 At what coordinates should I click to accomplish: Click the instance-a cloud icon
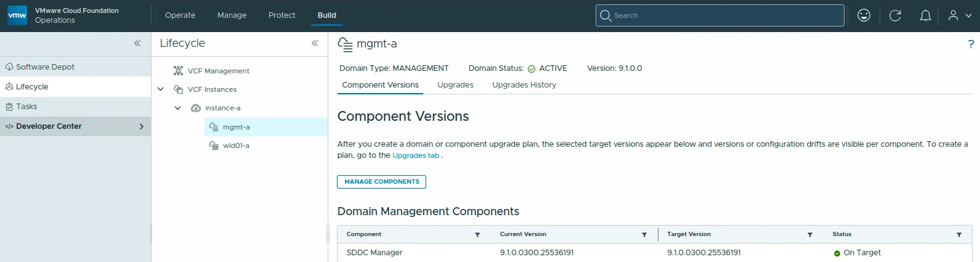[196, 108]
